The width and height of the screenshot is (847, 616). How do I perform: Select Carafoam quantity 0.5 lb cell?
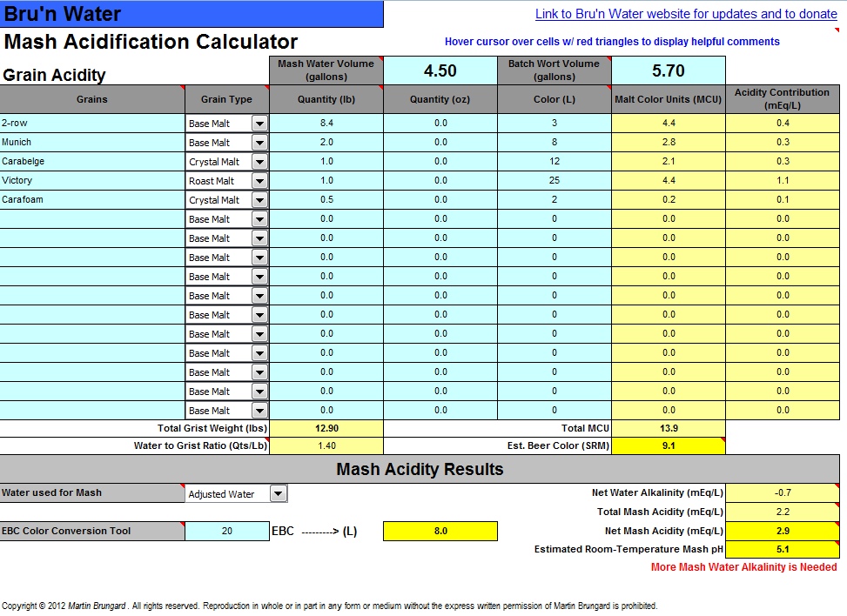point(326,200)
